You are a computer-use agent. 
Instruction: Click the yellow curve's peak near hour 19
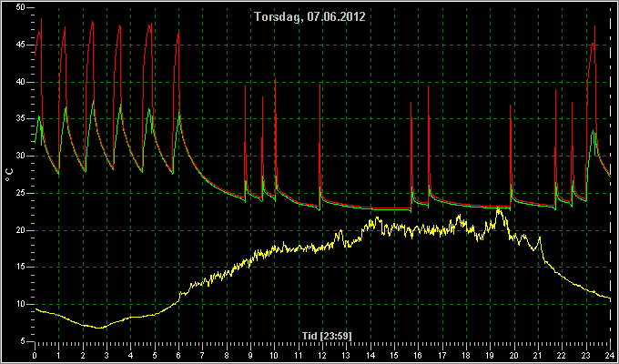[x=499, y=209]
